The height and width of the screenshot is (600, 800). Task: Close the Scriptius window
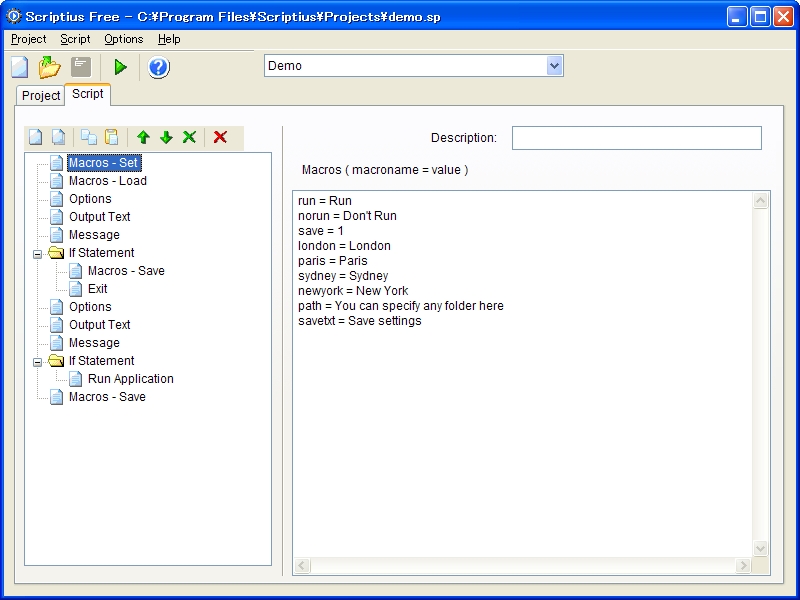783,17
